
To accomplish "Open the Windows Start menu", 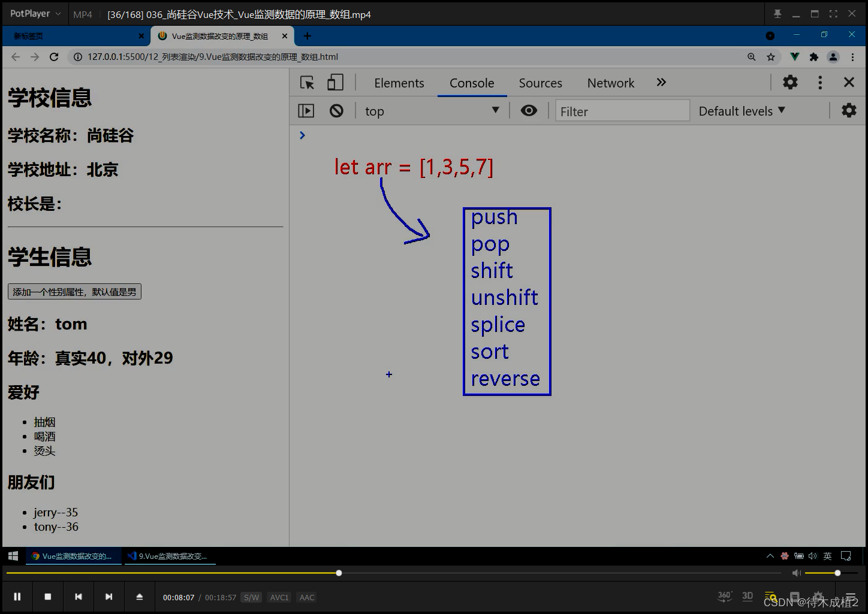I will pyautogui.click(x=13, y=556).
